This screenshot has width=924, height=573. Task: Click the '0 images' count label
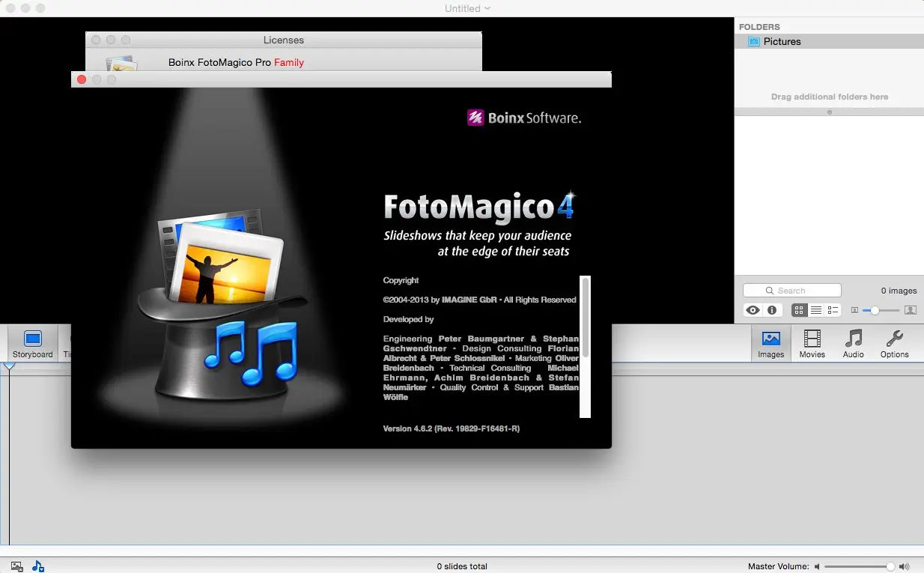899,291
